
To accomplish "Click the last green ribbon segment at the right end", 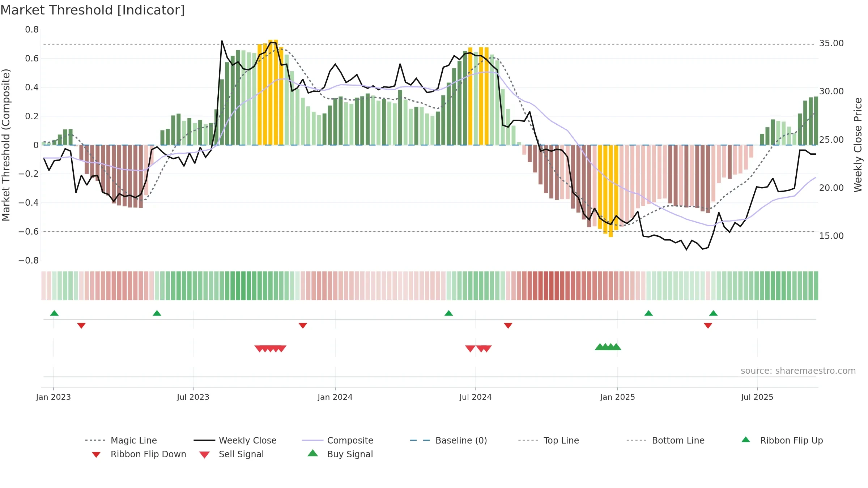I will (x=816, y=286).
